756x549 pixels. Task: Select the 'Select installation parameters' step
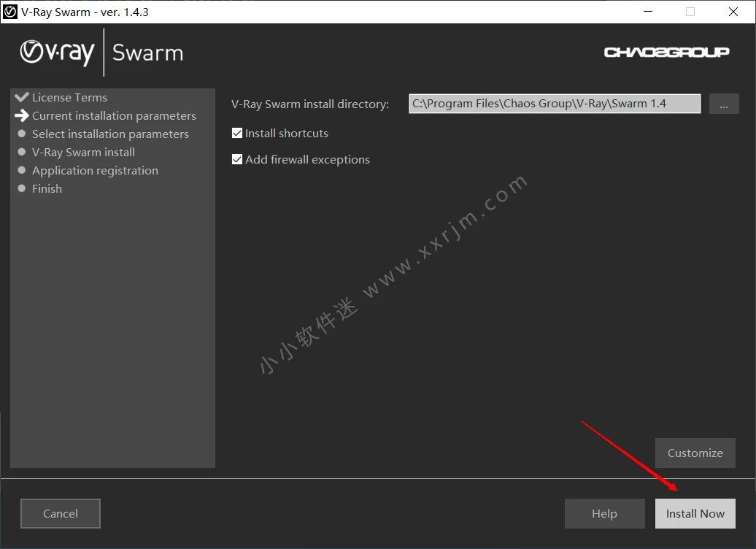(x=110, y=134)
